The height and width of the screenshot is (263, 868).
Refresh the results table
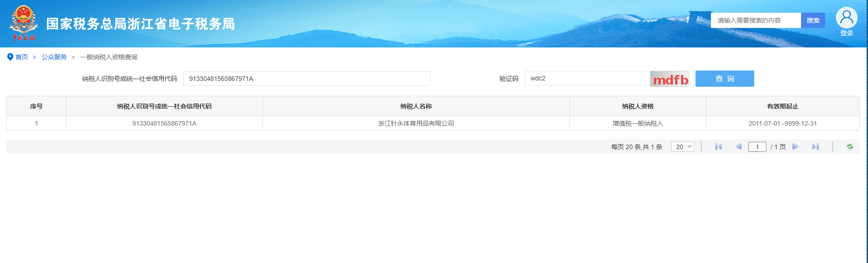[x=849, y=147]
